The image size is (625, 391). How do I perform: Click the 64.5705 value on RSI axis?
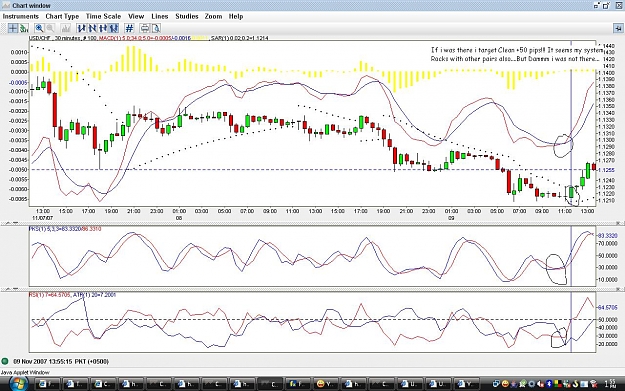(608, 308)
